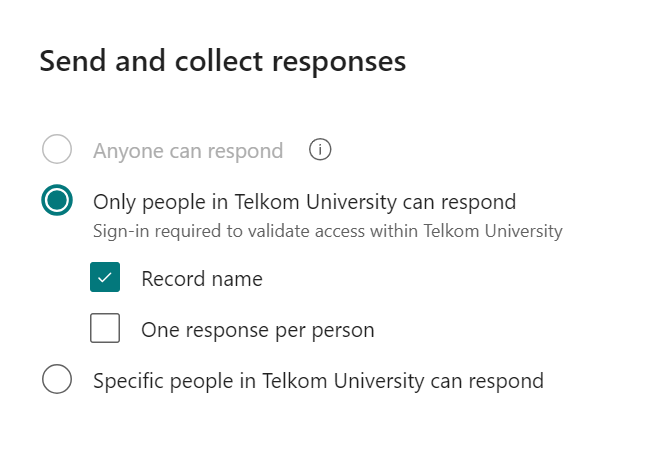The width and height of the screenshot is (649, 466).
Task: Enable the One response per person checkbox
Action: pyautogui.click(x=105, y=328)
